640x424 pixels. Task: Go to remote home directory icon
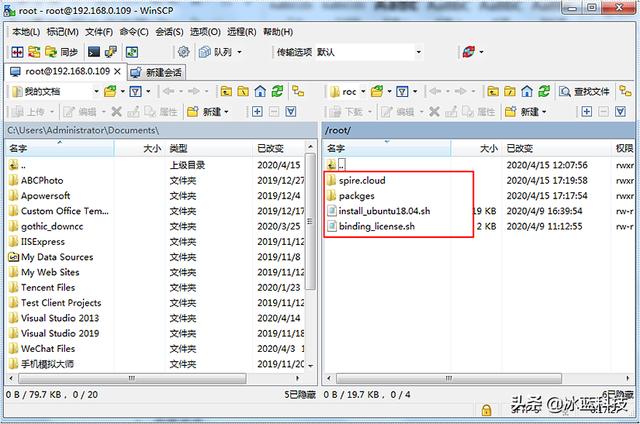pos(527,91)
